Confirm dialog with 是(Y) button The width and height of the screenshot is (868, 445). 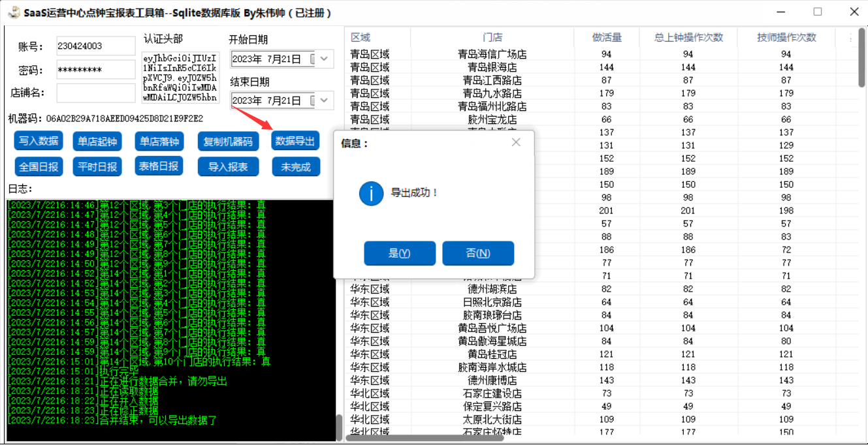[399, 253]
